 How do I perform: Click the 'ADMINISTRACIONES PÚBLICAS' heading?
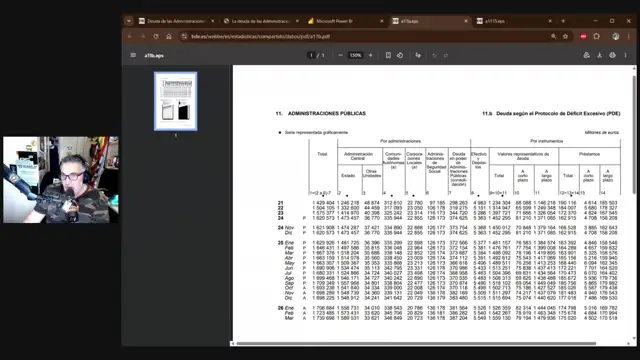pyautogui.click(x=327, y=113)
